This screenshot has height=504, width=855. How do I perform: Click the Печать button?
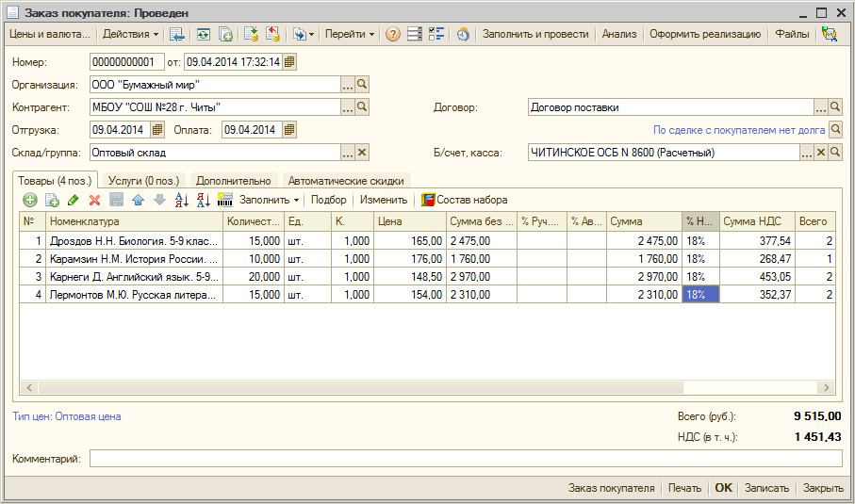[x=685, y=488]
